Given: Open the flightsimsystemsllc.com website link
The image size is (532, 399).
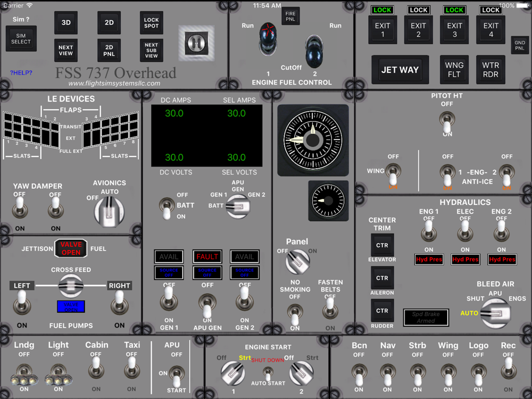Looking at the screenshot, I should (x=114, y=84).
